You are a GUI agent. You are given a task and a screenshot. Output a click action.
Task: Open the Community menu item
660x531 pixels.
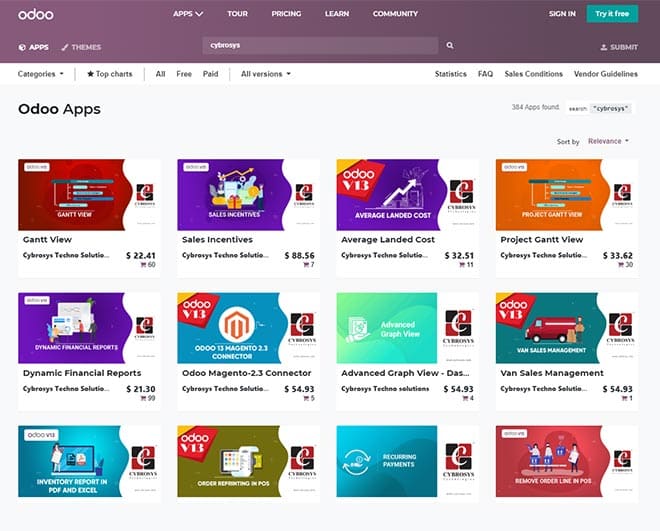click(x=395, y=14)
